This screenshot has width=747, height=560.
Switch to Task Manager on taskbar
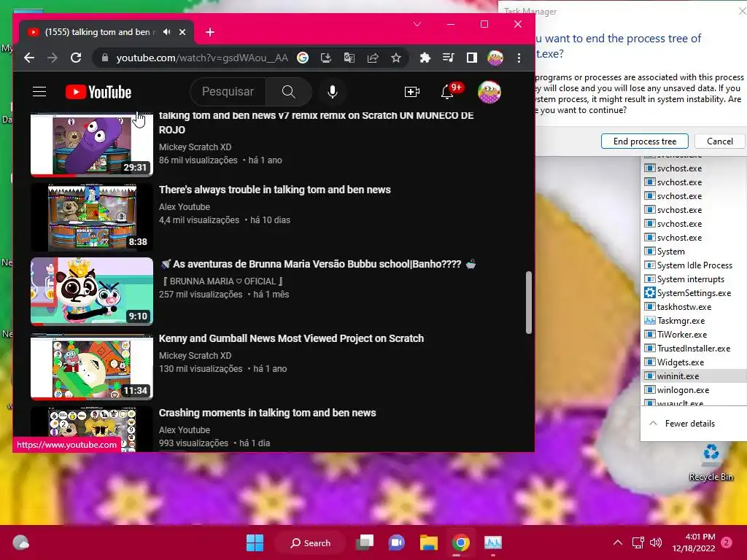point(492,542)
